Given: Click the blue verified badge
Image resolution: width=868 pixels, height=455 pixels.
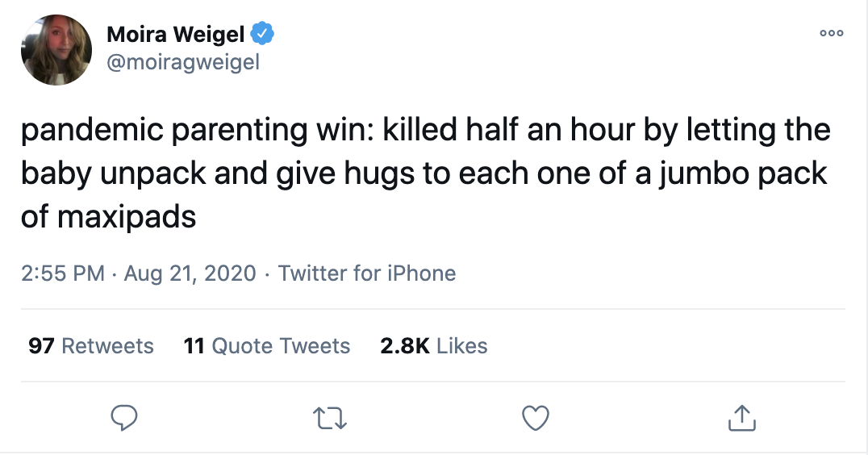Looking at the screenshot, I should coord(264,34).
